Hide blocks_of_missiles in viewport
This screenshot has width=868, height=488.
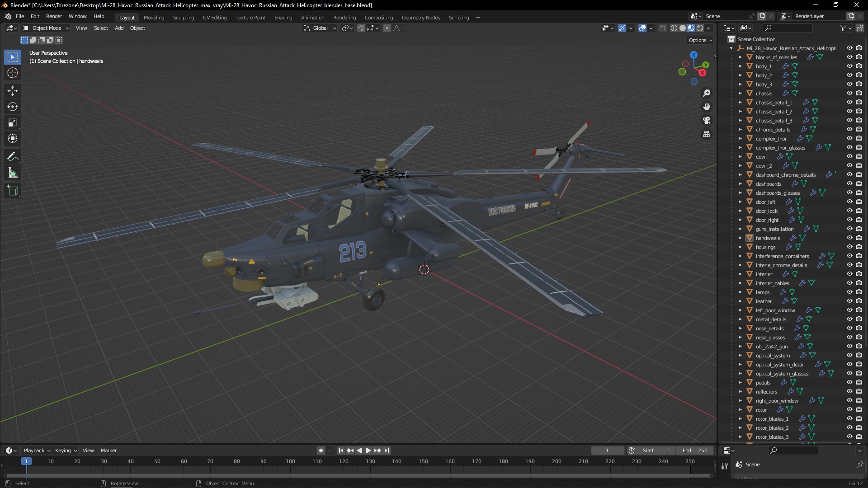(x=849, y=57)
